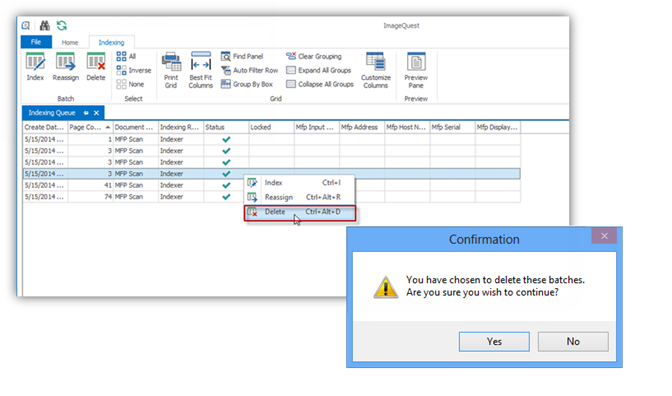Click the Index batch ribbon icon
The width and height of the screenshot is (672, 396).
(x=35, y=67)
